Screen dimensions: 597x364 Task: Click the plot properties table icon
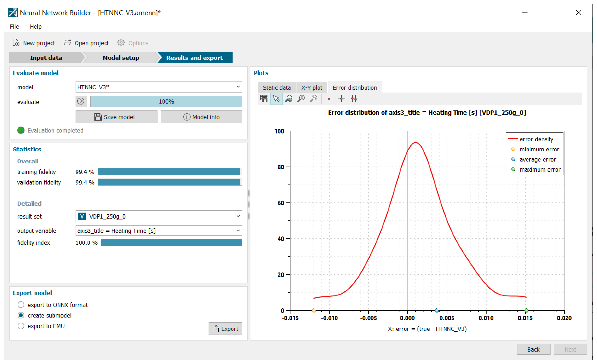coord(264,99)
